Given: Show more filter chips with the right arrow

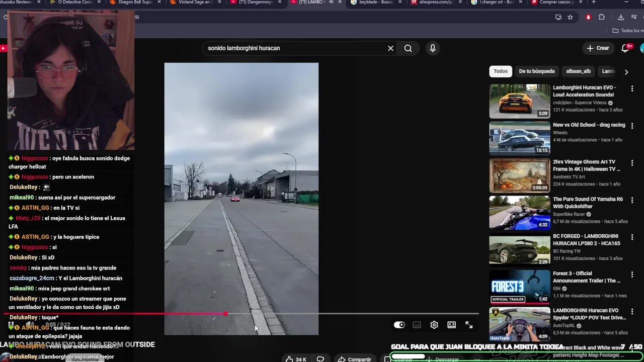Looking at the screenshot, I should click(x=626, y=72).
